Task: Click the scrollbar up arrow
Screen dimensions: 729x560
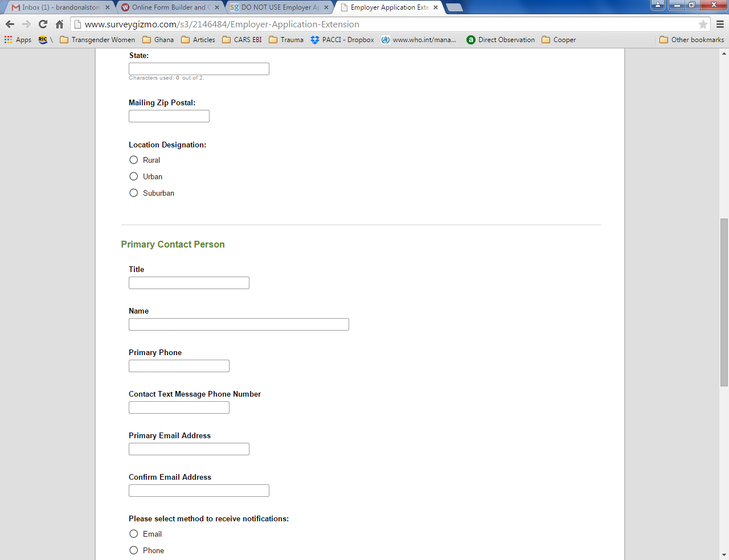Action: pos(724,53)
